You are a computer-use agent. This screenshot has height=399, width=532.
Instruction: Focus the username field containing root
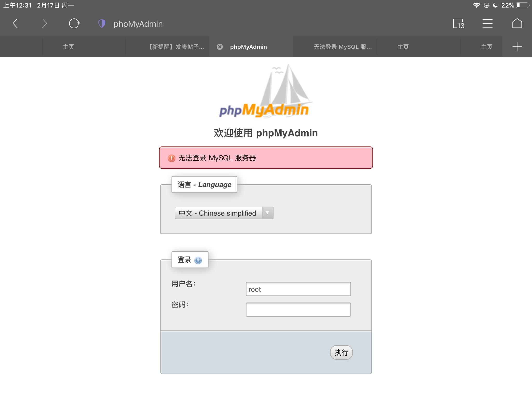pyautogui.click(x=298, y=289)
